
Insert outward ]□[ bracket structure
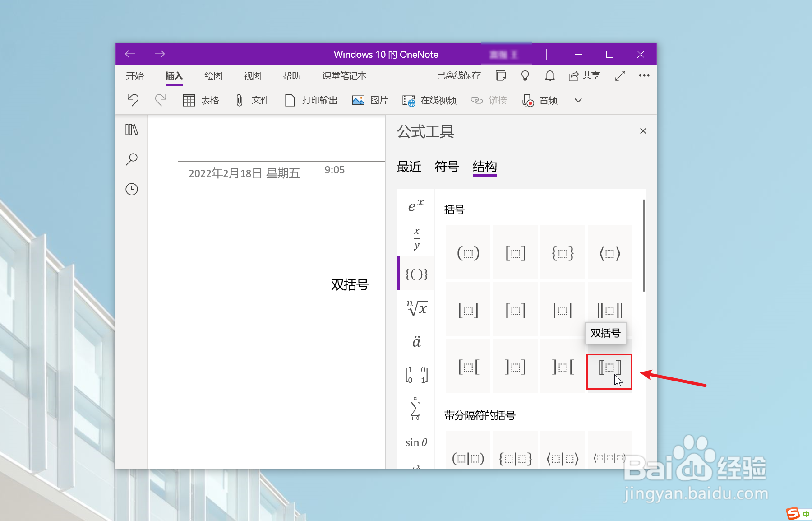coord(563,367)
